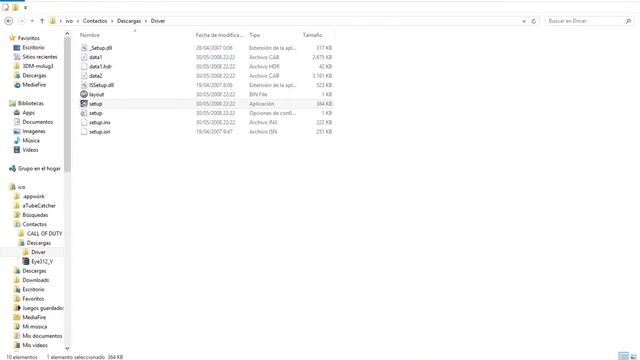
Task: Switch to large icons view layout
Action: 633,356
